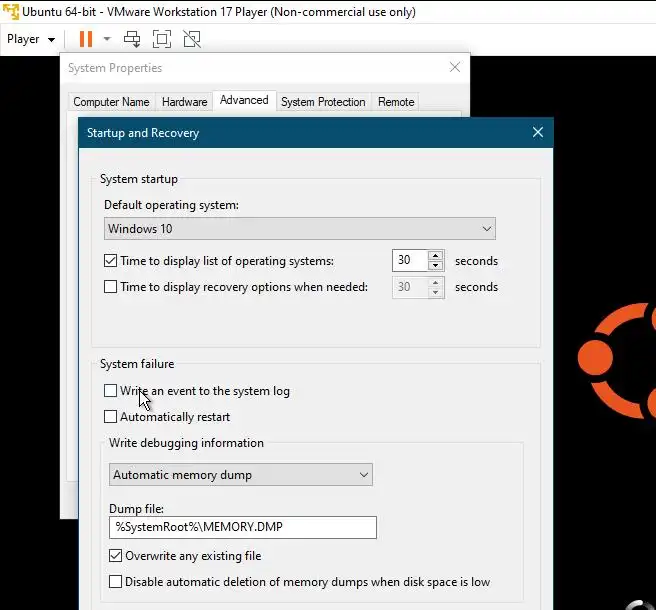The width and height of the screenshot is (656, 610).
Task: Click the System startup group label
Action: click(139, 179)
